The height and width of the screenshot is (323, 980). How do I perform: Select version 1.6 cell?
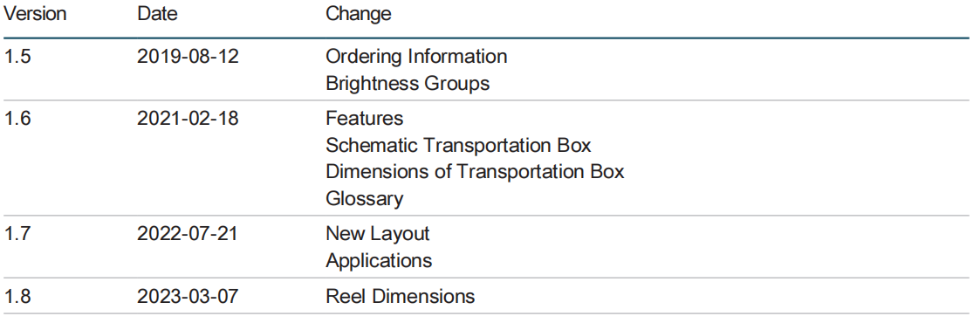pos(17,118)
